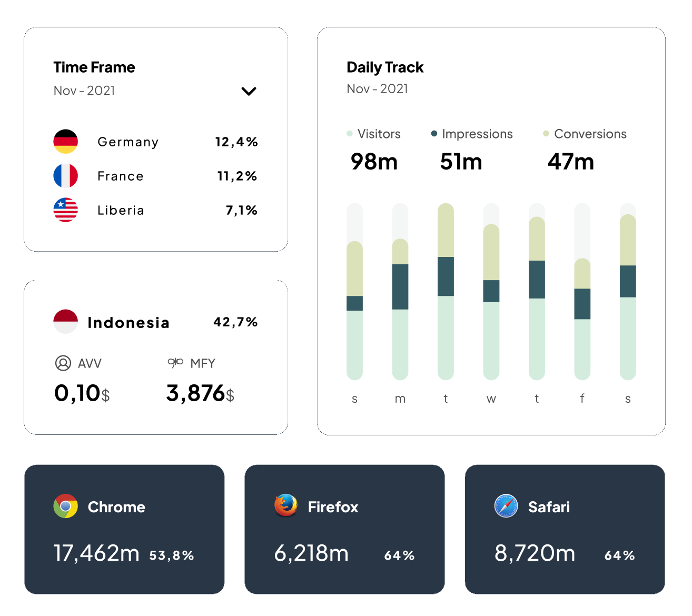
Task: Click the dark Impressions segment of Monday's bar
Action: [x=400, y=286]
